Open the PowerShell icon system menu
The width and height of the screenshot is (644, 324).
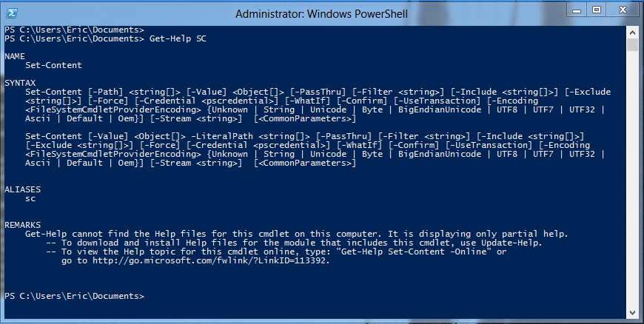[12, 13]
